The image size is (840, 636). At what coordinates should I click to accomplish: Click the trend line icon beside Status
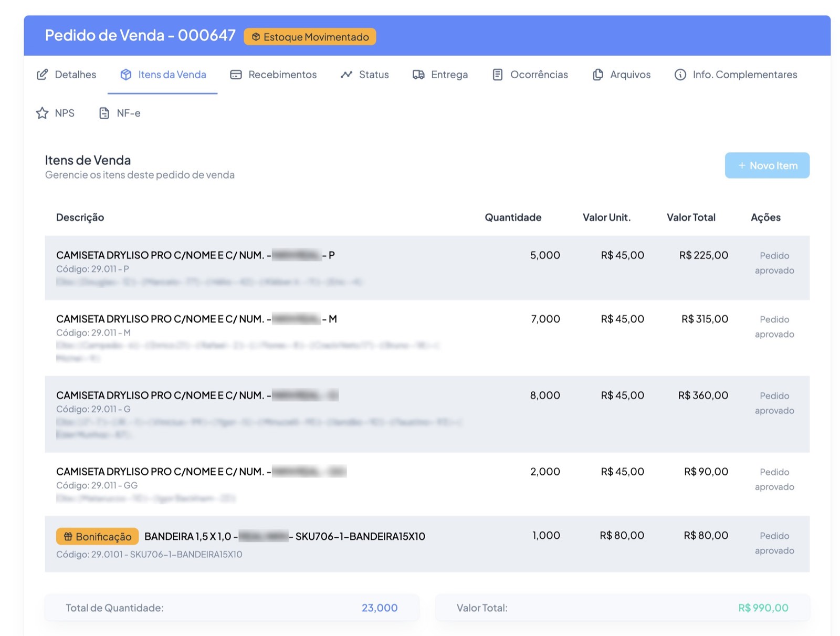coord(346,75)
